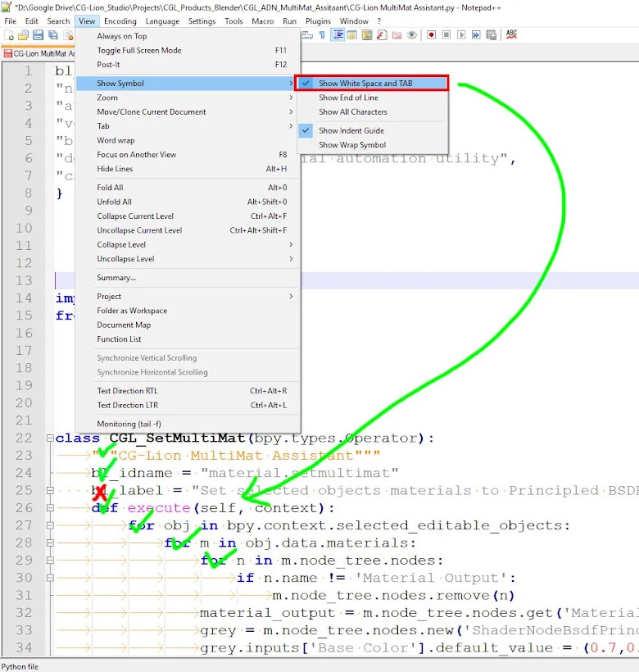Viewport: 639px width, 672px height.
Task: Click the Monitoring eye toolbar icon
Action: [x=411, y=35]
